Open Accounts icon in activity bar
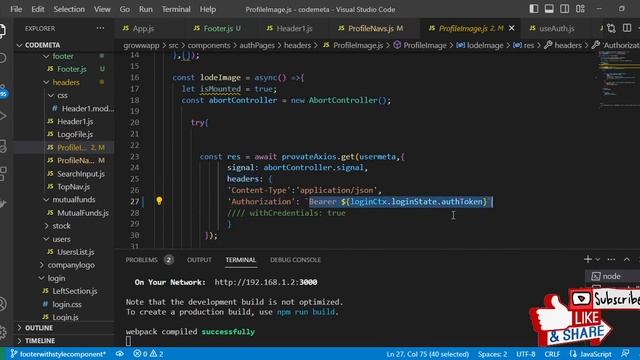This screenshot has width=640, height=360. tap(2, 304)
